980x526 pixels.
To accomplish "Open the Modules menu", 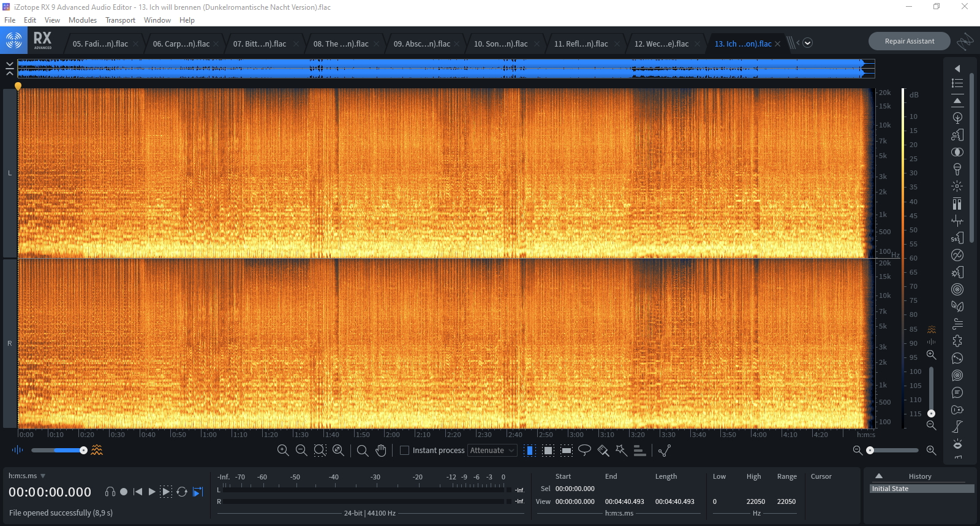I will 83,20.
